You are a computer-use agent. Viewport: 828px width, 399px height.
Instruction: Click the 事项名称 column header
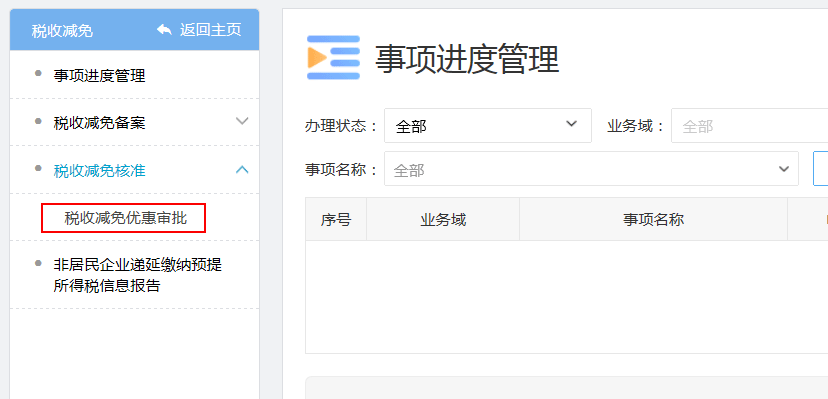654,220
